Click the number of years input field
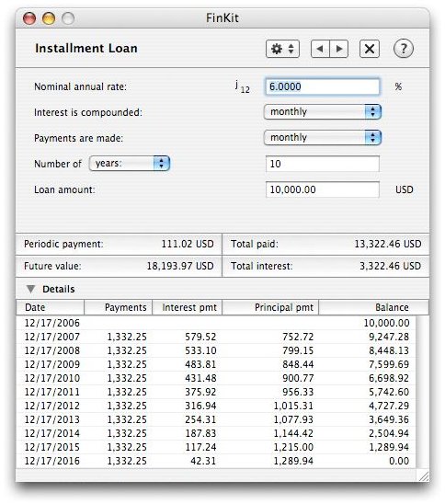Screen dimensions: 445x504 [x=323, y=164]
